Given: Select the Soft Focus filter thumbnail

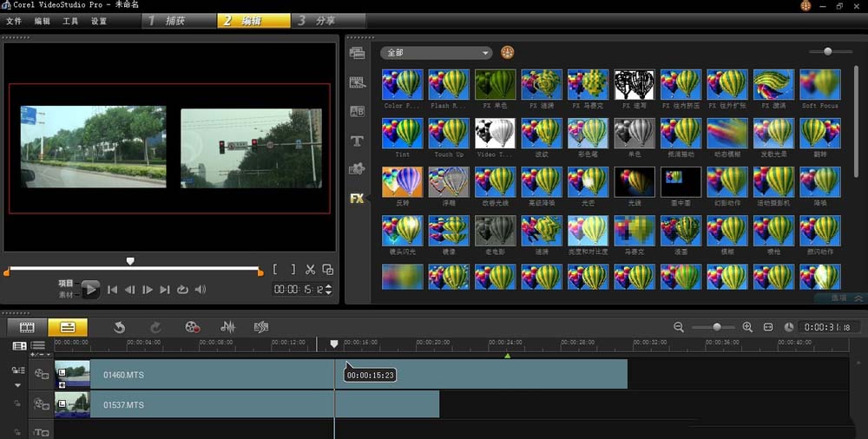Looking at the screenshot, I should [820, 84].
